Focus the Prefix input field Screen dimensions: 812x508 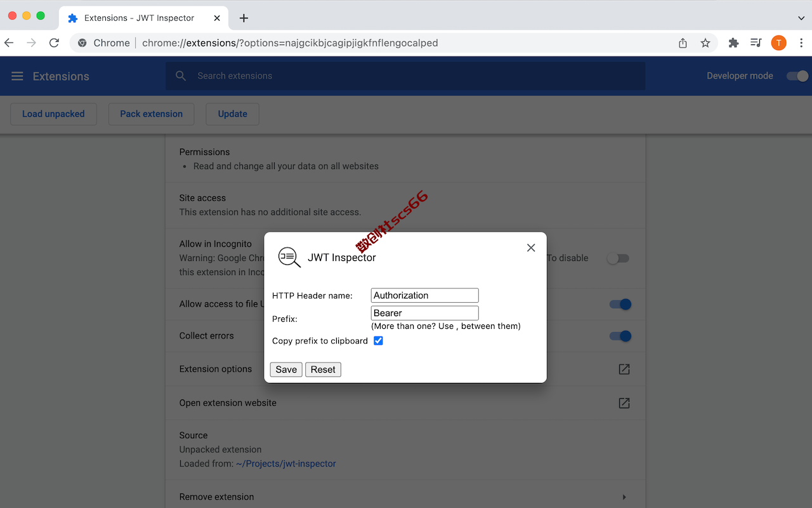pyautogui.click(x=424, y=313)
